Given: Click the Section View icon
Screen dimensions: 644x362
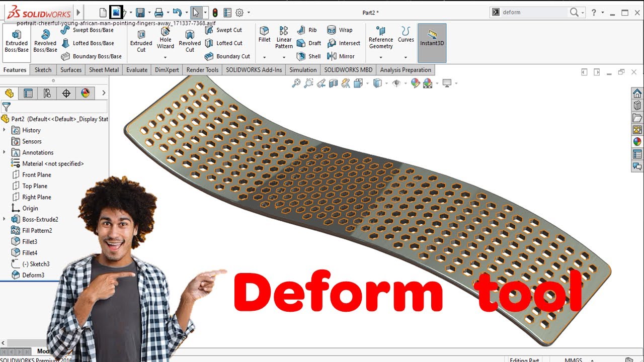Looking at the screenshot, I should 333,83.
